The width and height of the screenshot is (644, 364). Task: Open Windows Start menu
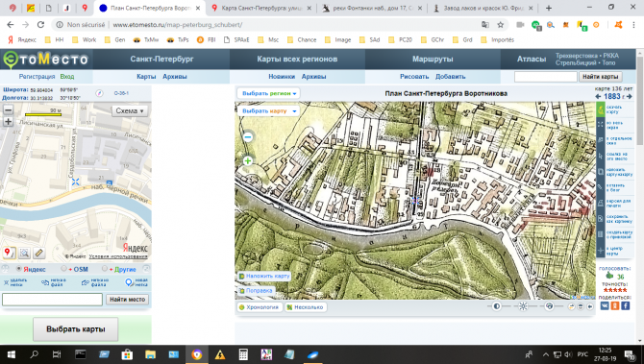11,354
